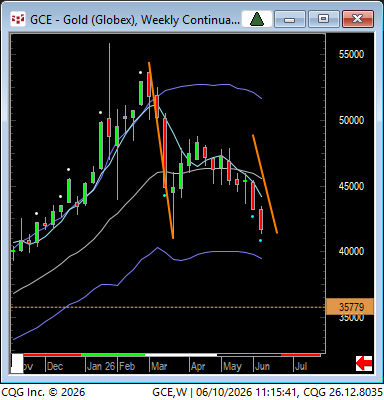Click the May label on time axis

point(232,366)
